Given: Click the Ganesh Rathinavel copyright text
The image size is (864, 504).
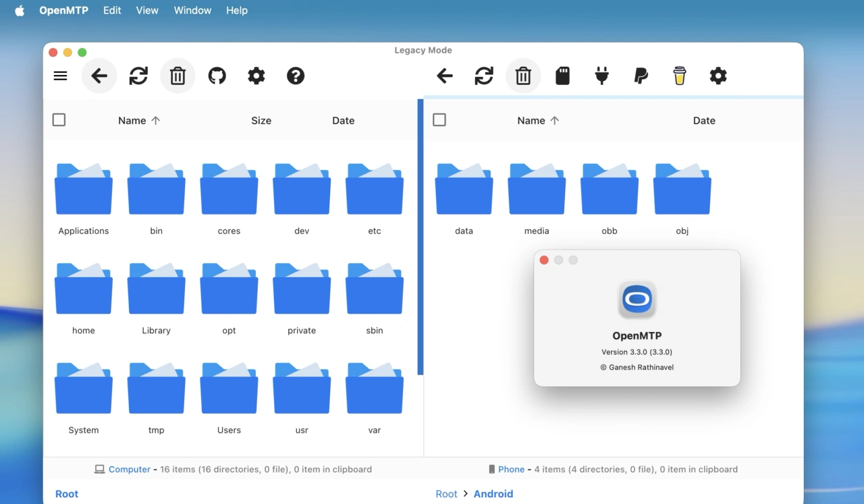Looking at the screenshot, I should (x=637, y=368).
